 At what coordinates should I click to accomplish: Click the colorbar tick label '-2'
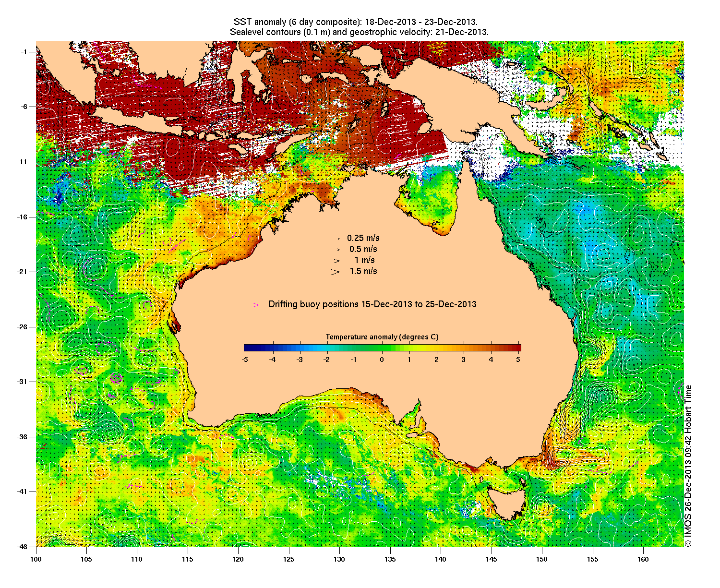327,359
